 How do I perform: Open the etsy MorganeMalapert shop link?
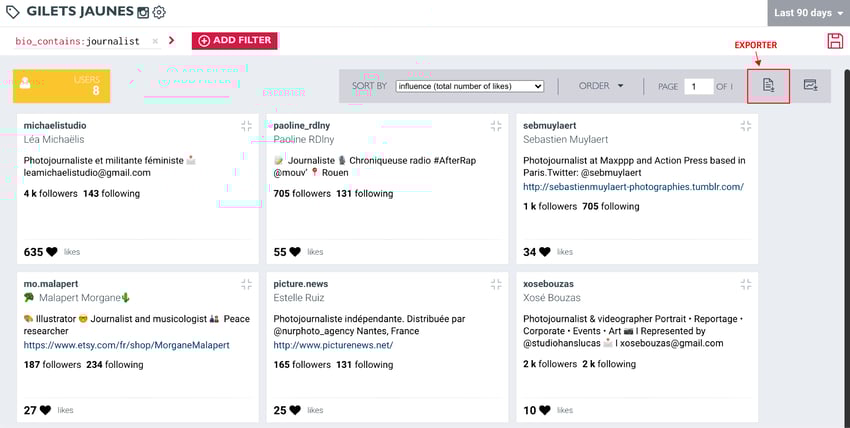point(126,345)
